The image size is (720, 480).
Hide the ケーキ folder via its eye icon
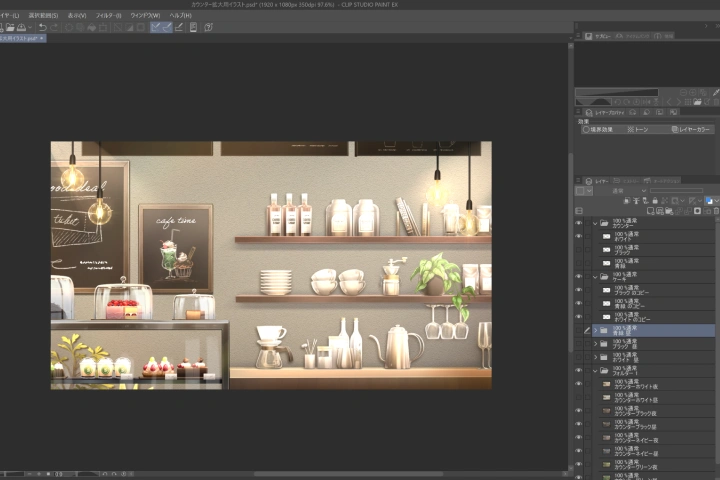click(x=579, y=277)
